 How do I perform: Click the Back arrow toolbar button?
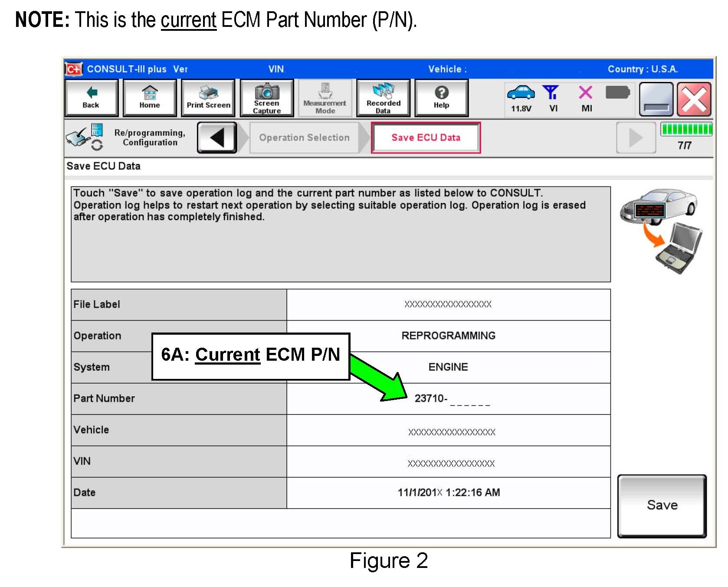pyautogui.click(x=91, y=98)
